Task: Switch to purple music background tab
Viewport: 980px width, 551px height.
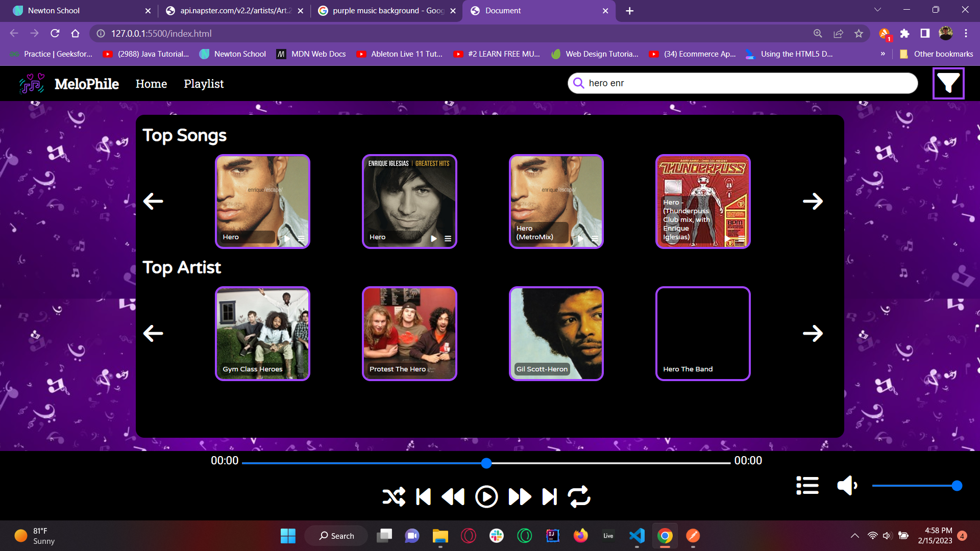Action: click(x=386, y=10)
